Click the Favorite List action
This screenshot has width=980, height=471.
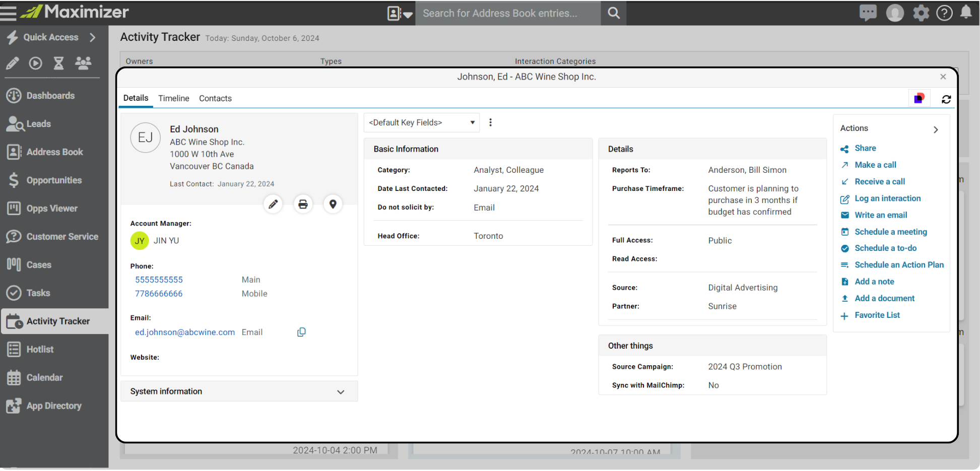877,315
